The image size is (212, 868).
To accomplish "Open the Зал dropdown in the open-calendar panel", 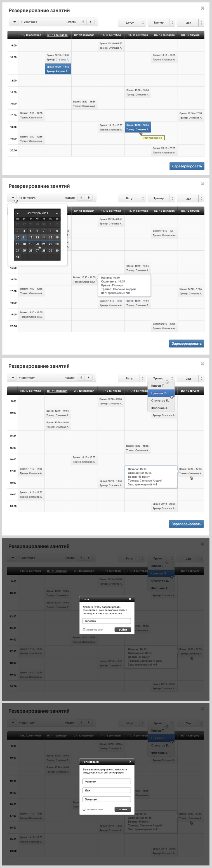I will click(190, 199).
